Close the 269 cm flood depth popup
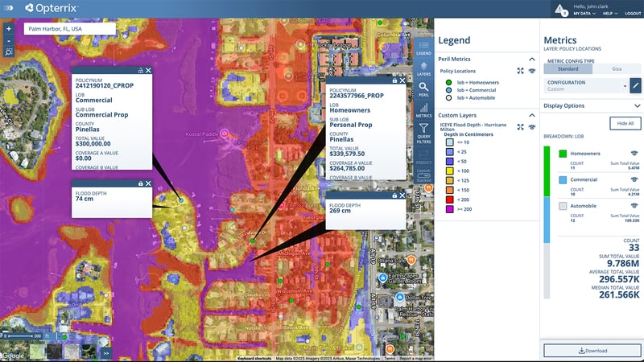Screen dimensions: 644x362 point(402,195)
